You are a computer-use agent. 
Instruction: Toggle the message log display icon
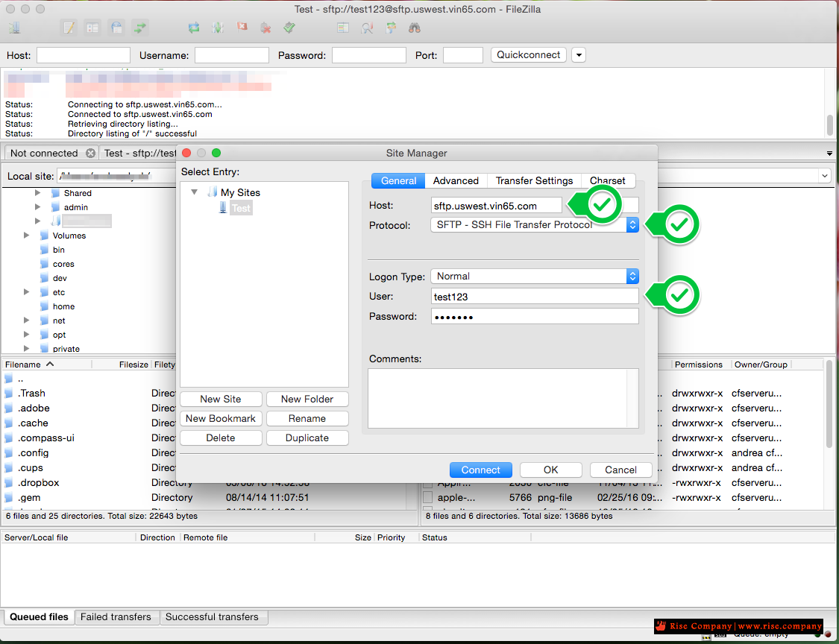tap(69, 28)
